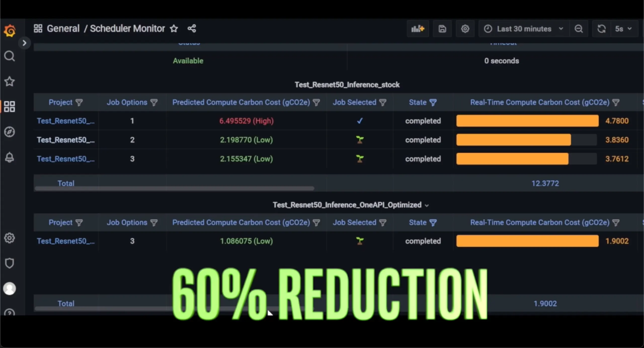Open Alerting bell icon in sidebar
This screenshot has width=644, height=348.
10,157
